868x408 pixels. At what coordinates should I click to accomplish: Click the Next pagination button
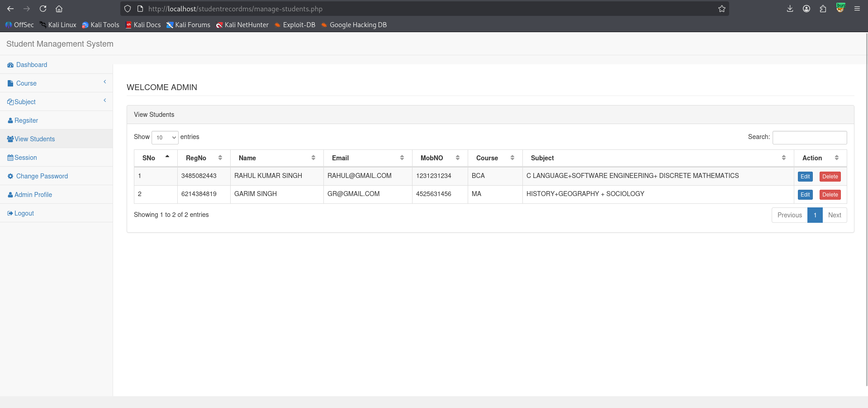(x=835, y=215)
